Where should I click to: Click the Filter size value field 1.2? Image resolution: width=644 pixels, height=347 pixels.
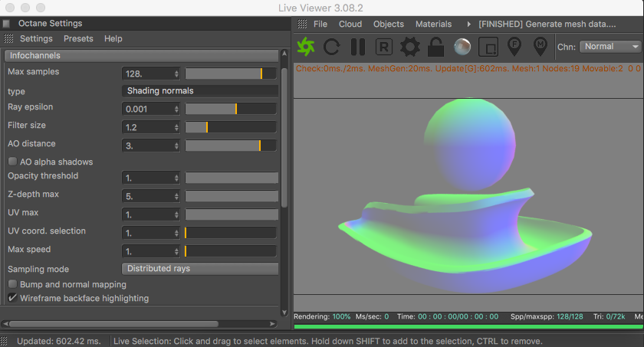(x=151, y=127)
